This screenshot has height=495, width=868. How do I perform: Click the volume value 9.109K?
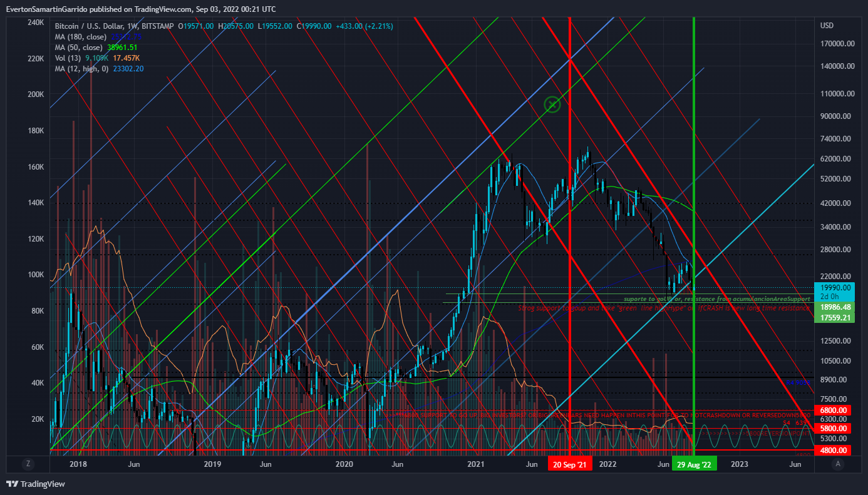pos(97,58)
